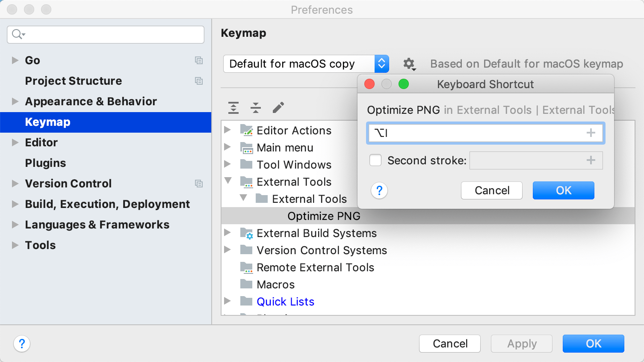Click the collapse all shortcuts icon
Screen dimensions: 644x362
(256, 108)
